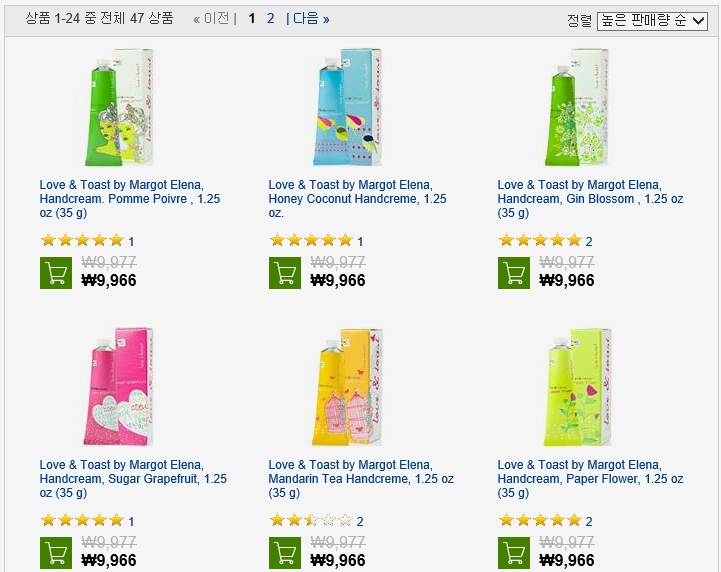Go to page 2 of results
Viewport: 721px width, 572px height.
pyautogui.click(x=270, y=18)
